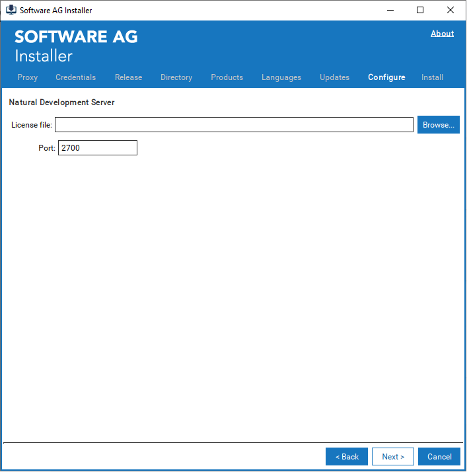
Task: Minimize the installer window
Action: pos(389,10)
